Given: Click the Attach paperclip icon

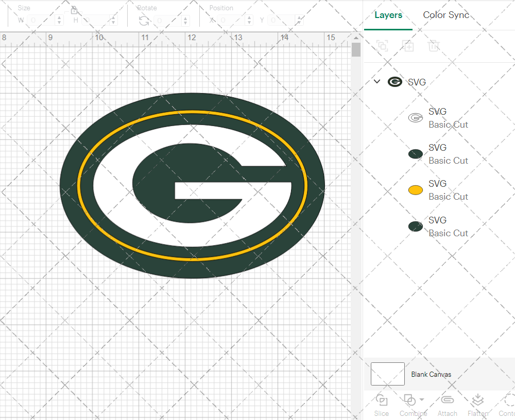Looking at the screenshot, I should point(447,400).
